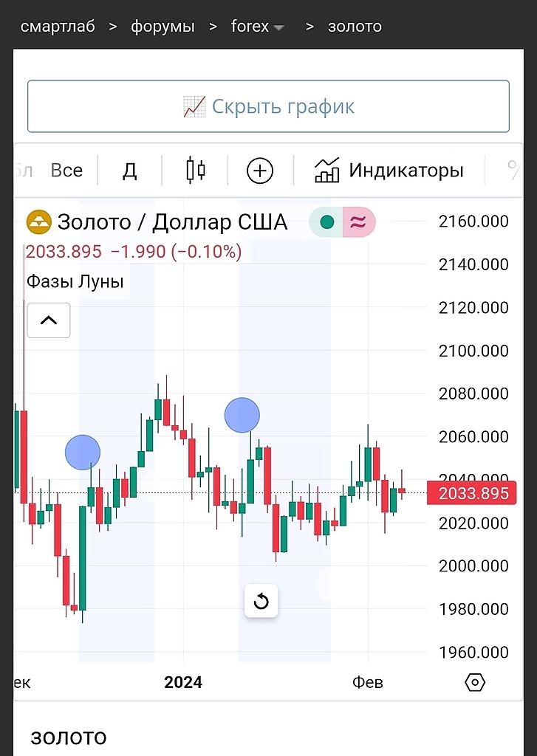This screenshot has width=537, height=756.
Task: Go to форумы breadcrumb
Action: pos(163,27)
